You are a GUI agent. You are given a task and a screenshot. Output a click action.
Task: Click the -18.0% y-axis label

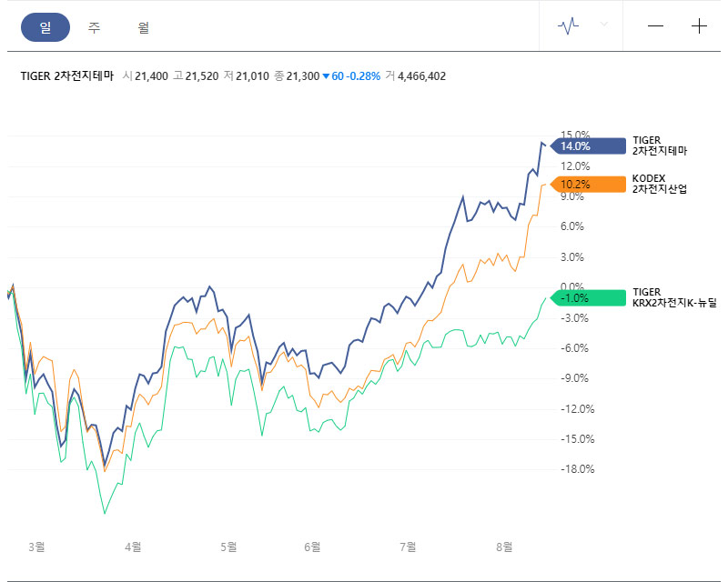(577, 469)
